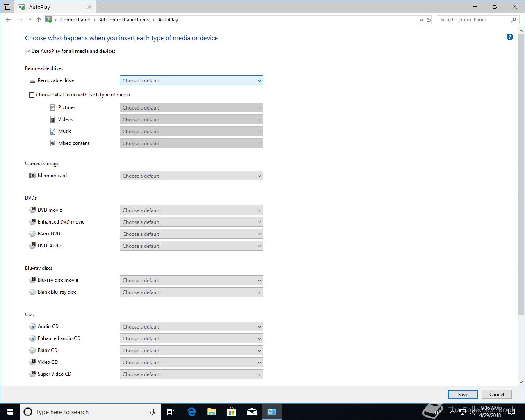
Task: Click the Blank DVD disc icon
Action: pyautogui.click(x=32, y=234)
